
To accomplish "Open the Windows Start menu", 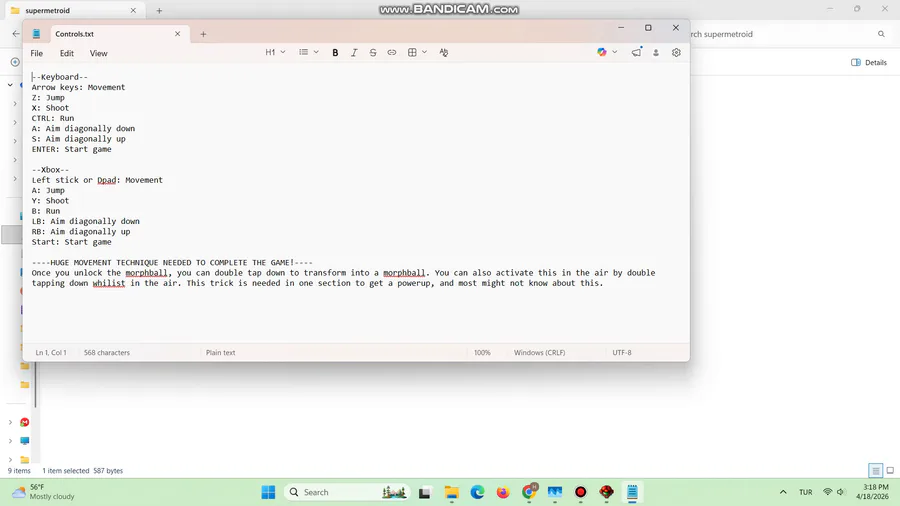I will pyautogui.click(x=268, y=492).
